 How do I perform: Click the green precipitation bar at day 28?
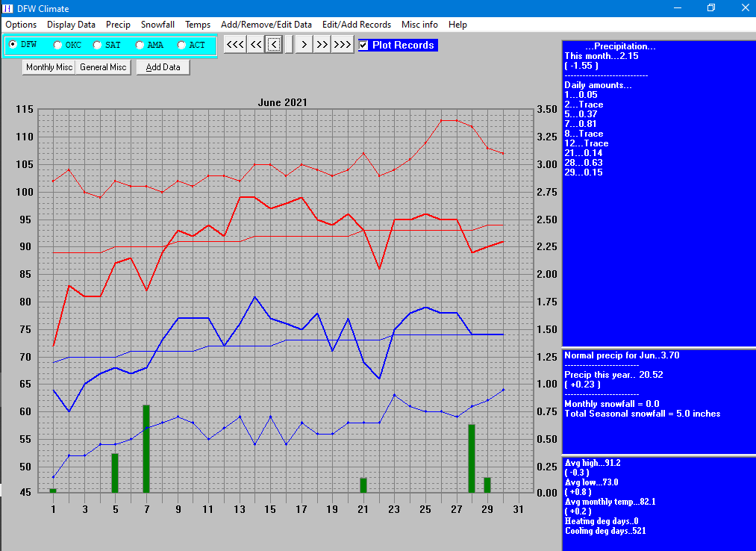(472, 458)
